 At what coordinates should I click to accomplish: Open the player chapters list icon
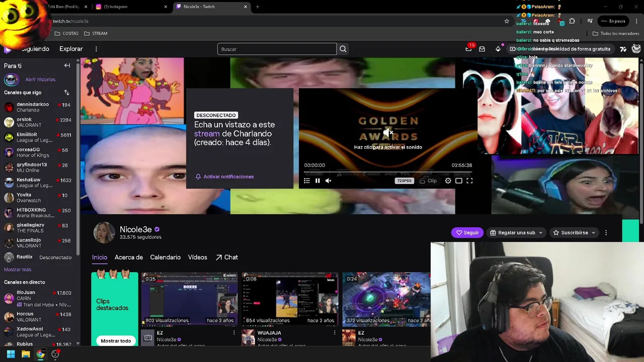point(307,180)
